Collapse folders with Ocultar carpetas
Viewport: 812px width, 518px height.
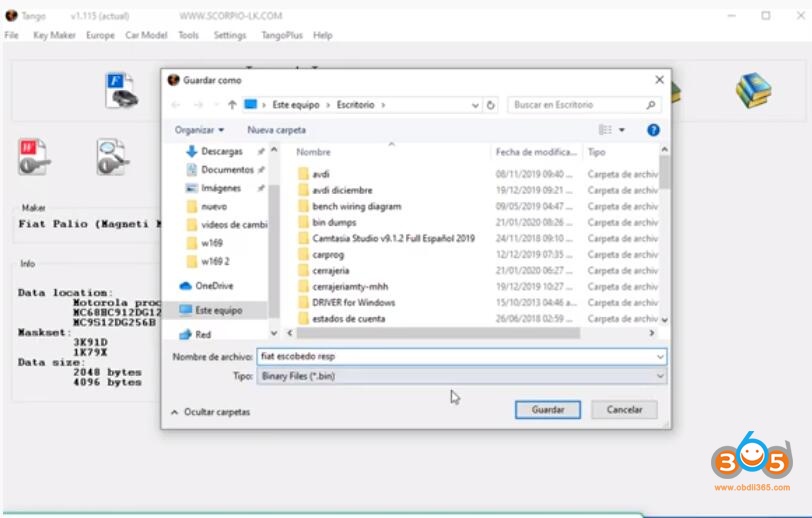click(211, 412)
